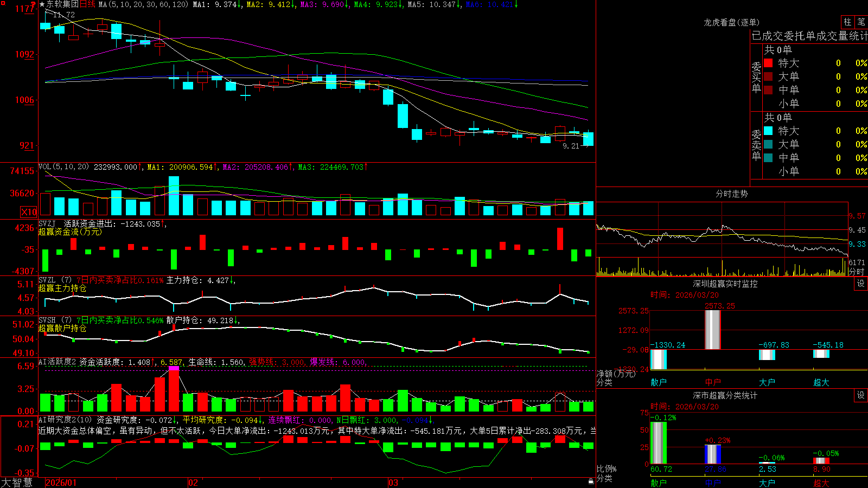Click the 大户 label under 深市超赢分类统计
The height and width of the screenshot is (488, 868).
(767, 483)
